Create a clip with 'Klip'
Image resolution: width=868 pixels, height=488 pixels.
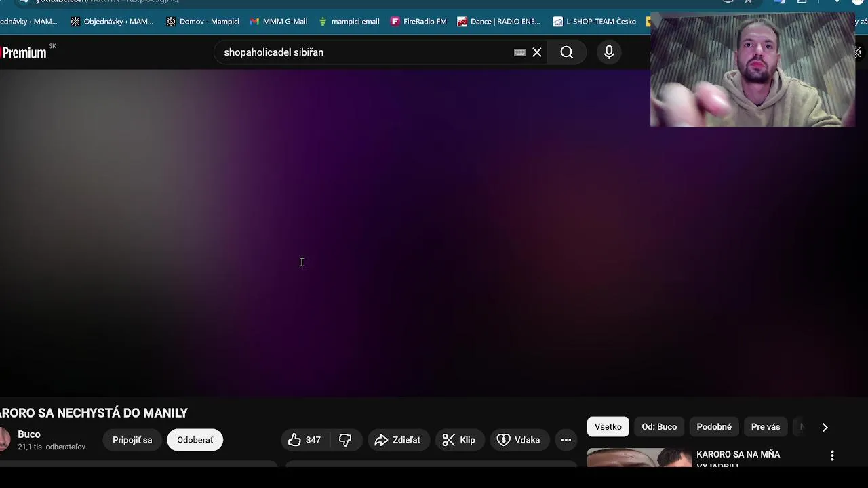[x=459, y=440]
